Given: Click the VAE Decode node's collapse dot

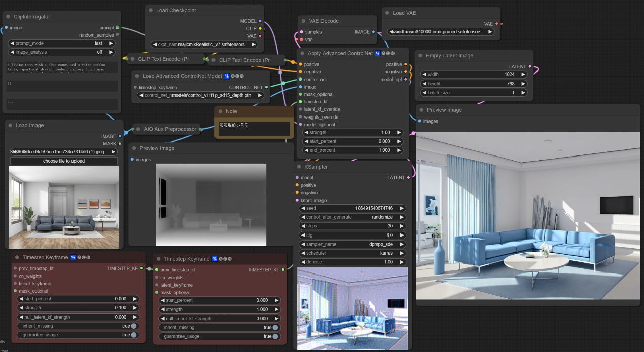Looking at the screenshot, I should coord(303,21).
